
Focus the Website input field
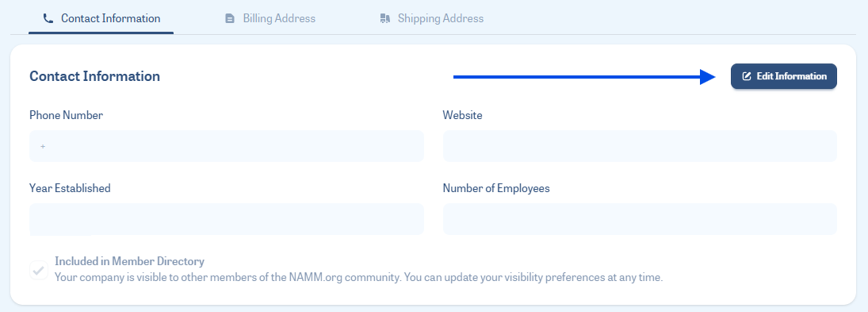(640, 146)
